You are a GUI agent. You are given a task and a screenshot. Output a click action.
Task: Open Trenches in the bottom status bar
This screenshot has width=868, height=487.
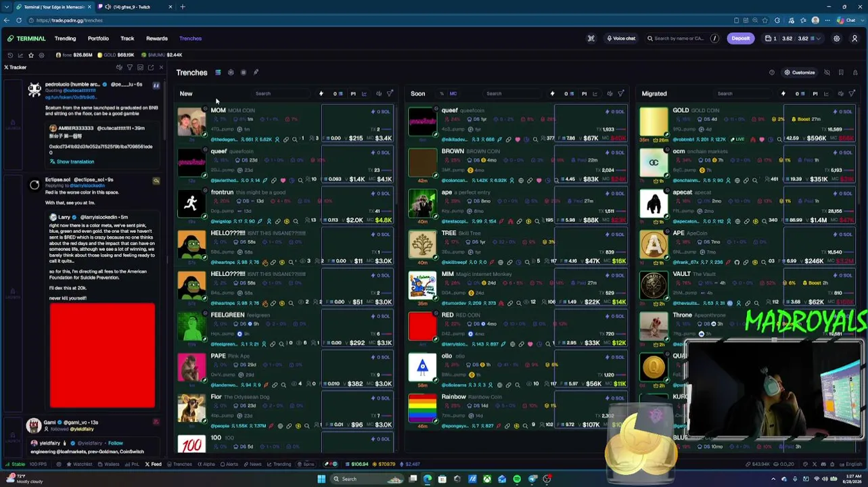coord(179,465)
